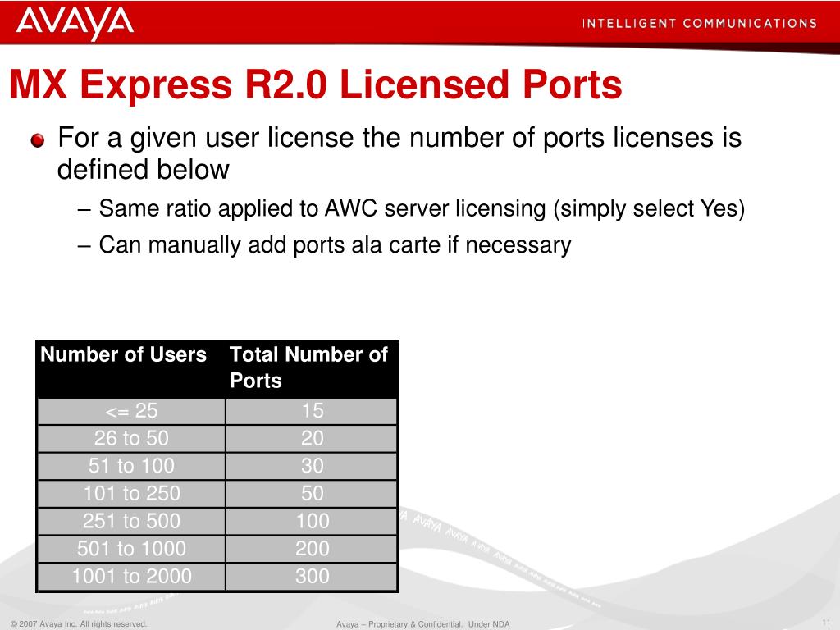The image size is (840, 630).
Task: Click the 'Total Number of Ports' column header
Action: click(x=311, y=368)
